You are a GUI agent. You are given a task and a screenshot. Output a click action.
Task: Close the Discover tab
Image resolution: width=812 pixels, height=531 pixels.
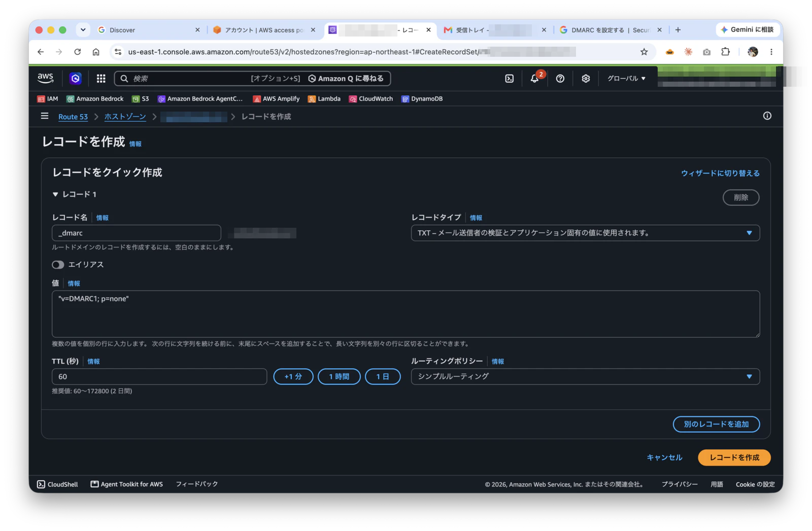(197, 30)
